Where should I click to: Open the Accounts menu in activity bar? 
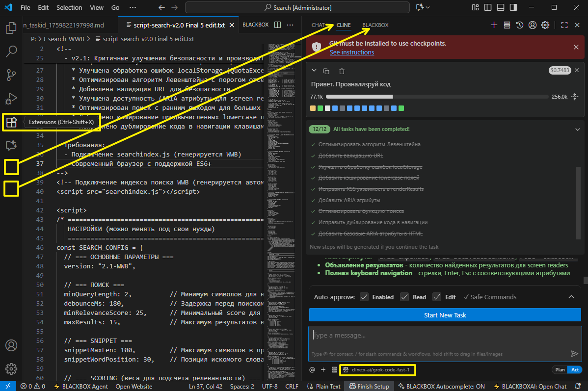click(11, 345)
